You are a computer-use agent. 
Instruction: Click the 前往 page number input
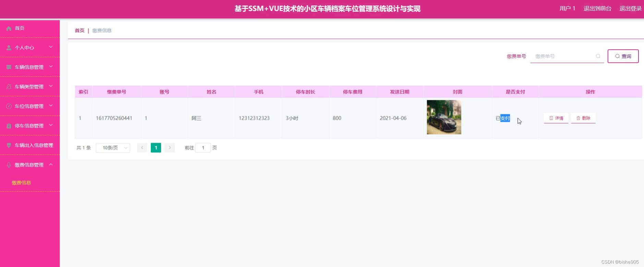[x=203, y=148]
